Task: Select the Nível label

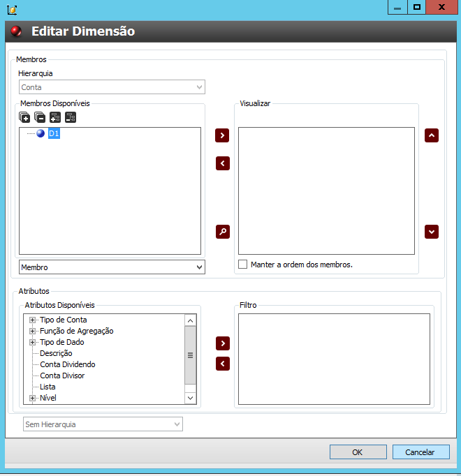Action: (48, 398)
